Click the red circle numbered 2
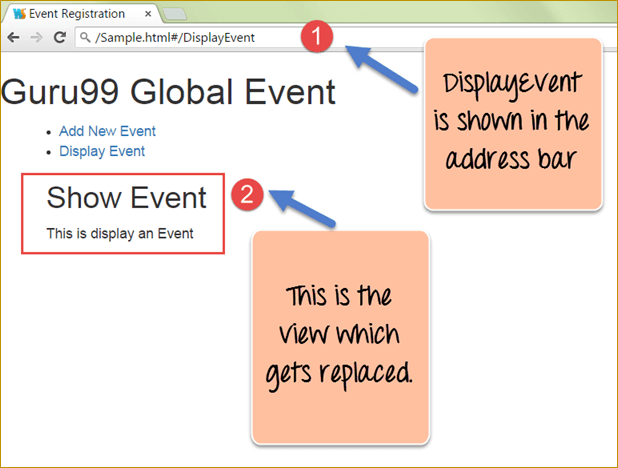This screenshot has width=618, height=468. 246,194
